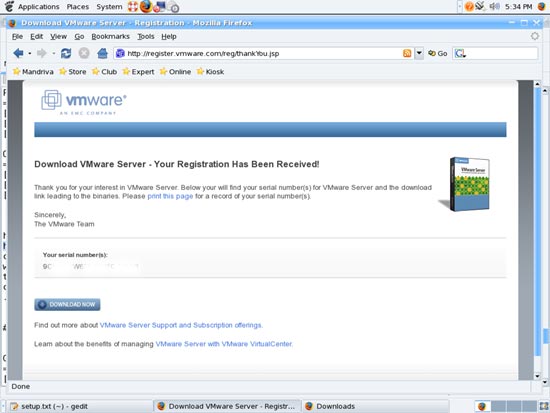This screenshot has height=413, width=550.
Task: Open the Edit menu
Action: click(36, 36)
